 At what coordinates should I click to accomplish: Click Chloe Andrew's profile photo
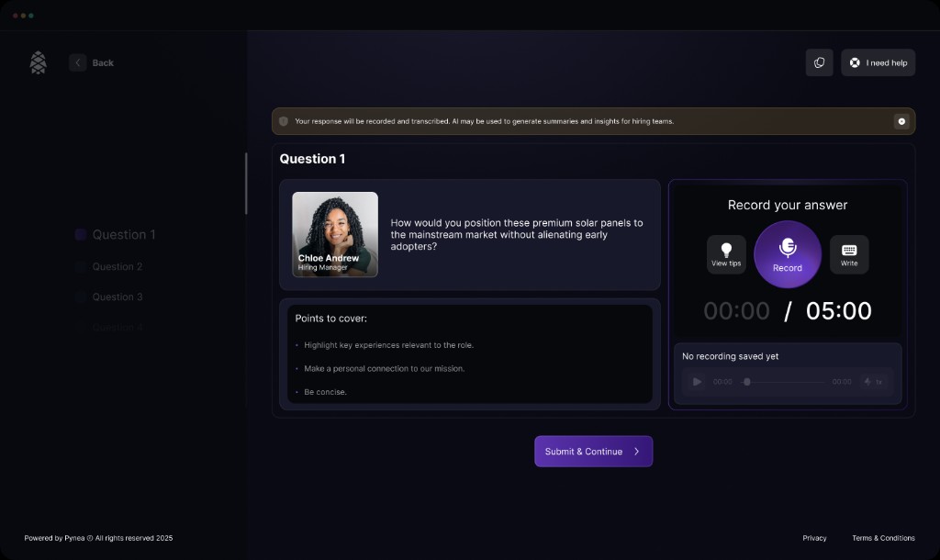(335, 234)
